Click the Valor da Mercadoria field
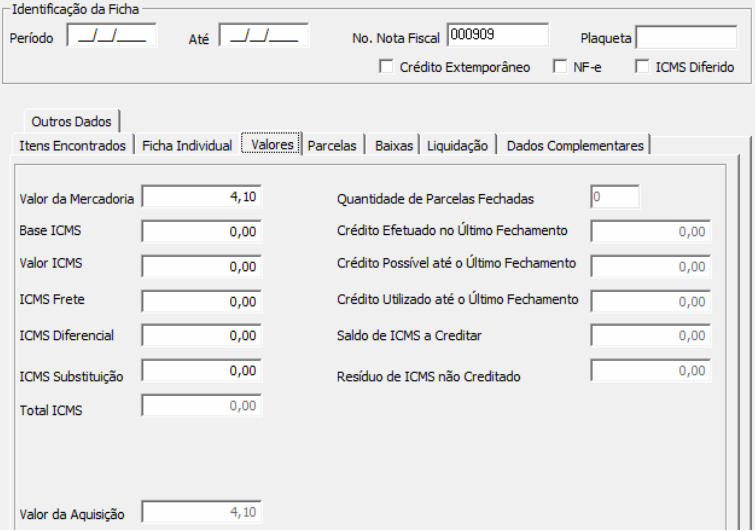 [202, 196]
